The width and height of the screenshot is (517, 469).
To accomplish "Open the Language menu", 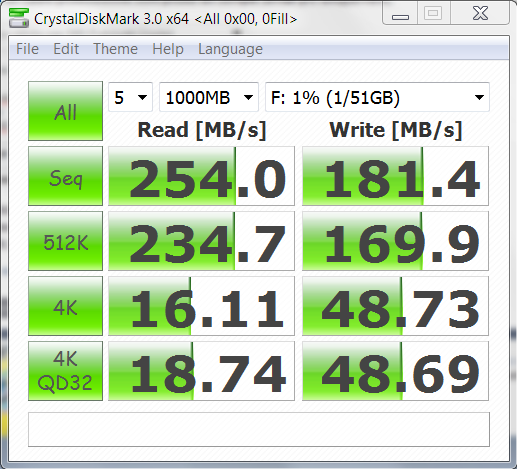I will click(x=230, y=49).
